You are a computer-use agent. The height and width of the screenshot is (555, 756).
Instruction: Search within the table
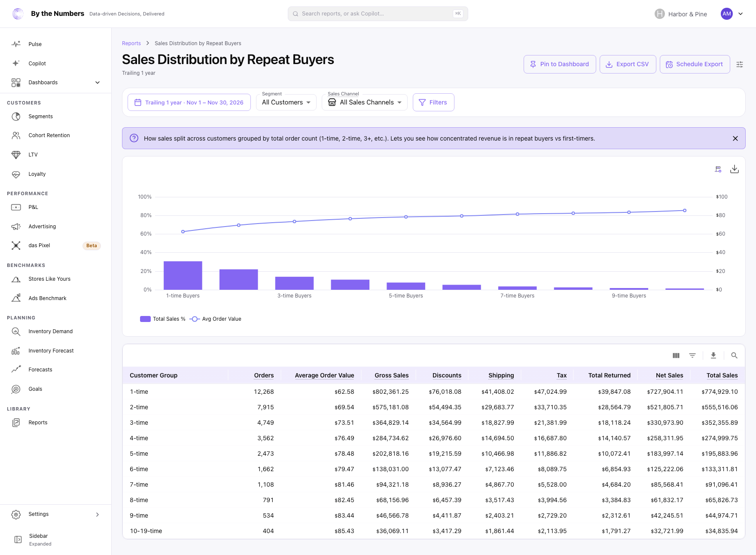click(735, 356)
